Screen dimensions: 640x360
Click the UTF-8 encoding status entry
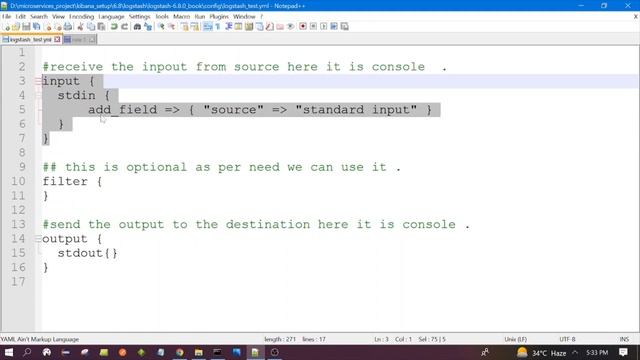click(x=567, y=339)
